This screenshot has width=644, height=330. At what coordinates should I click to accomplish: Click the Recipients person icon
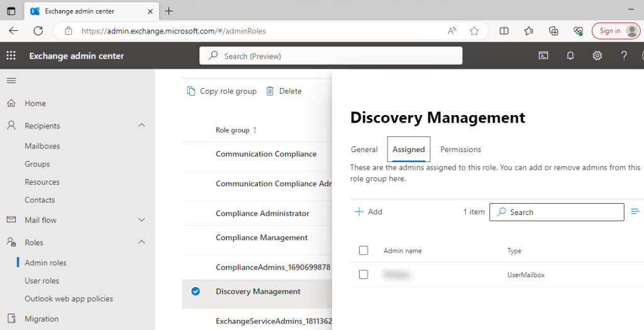point(11,125)
